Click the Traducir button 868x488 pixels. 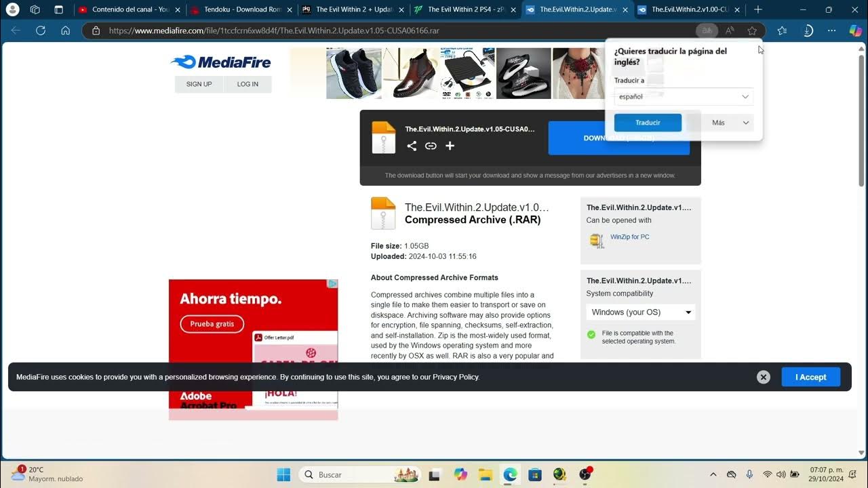[648, 123]
